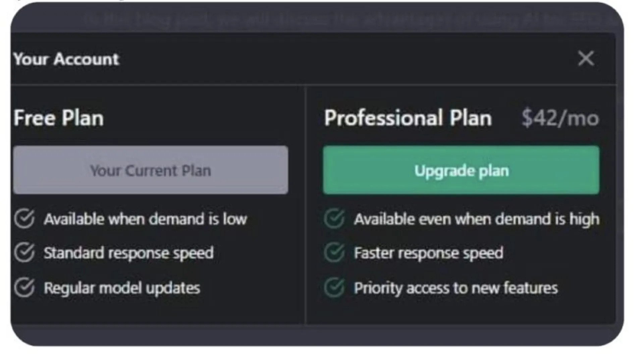Select the Free Plan heading
This screenshot has height=362, width=644.
(59, 118)
